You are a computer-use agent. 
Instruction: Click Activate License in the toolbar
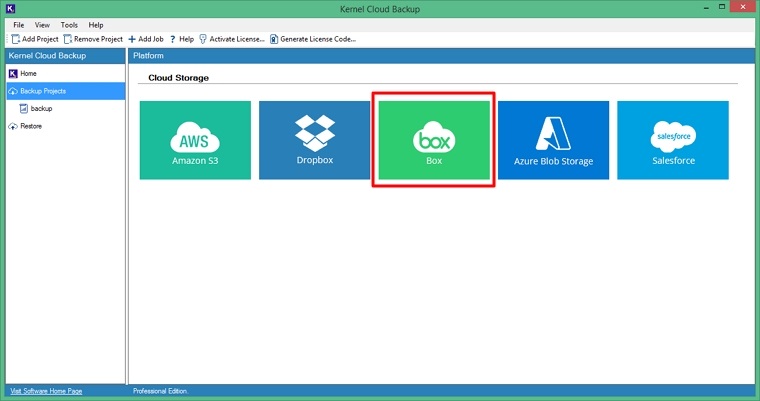pyautogui.click(x=232, y=39)
